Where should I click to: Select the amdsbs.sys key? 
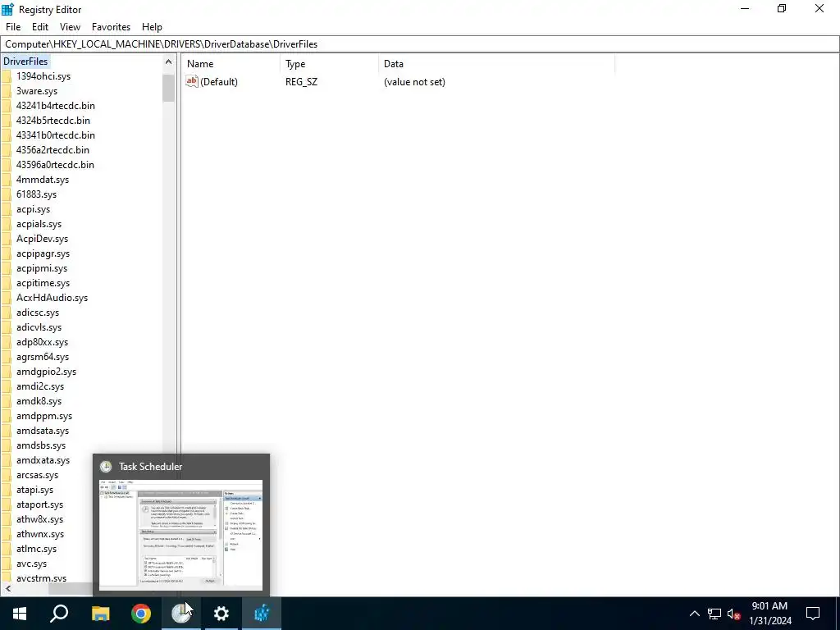pyautogui.click(x=41, y=445)
